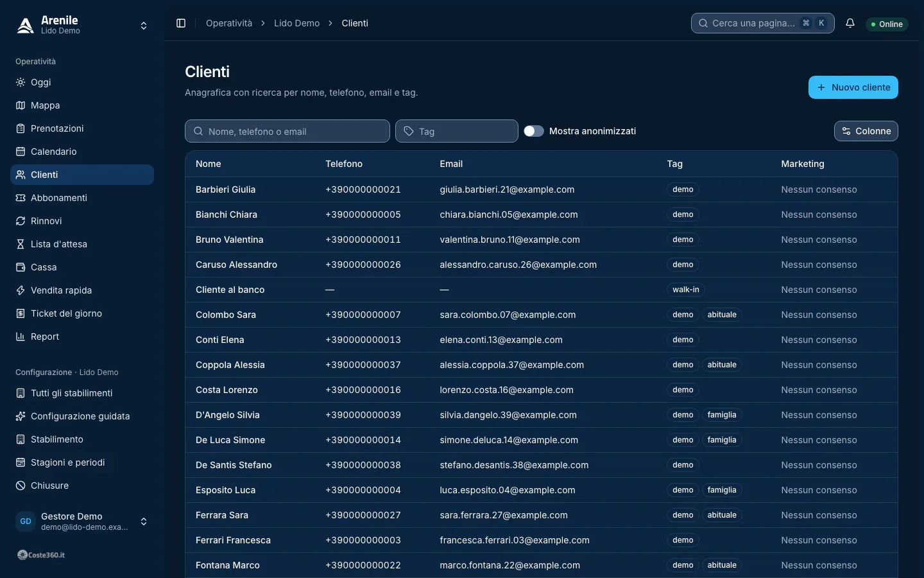Click the GD user avatar

coord(26,521)
